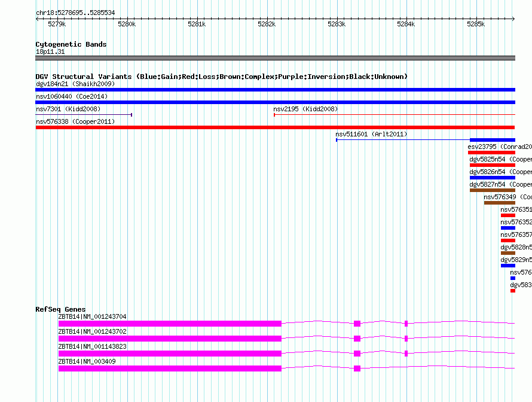This screenshot has width=532, height=402.
Task: Open the nsv2195 (Kidd2008) label
Action: click(305, 109)
